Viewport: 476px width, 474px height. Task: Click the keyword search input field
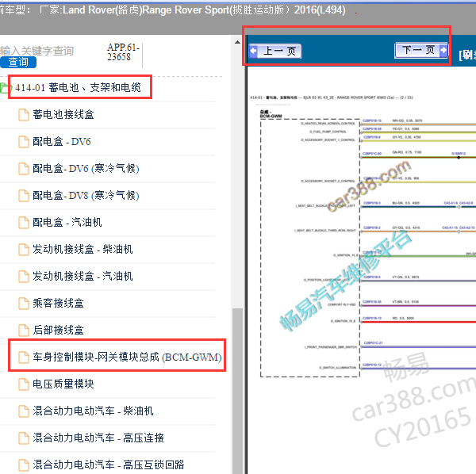point(37,51)
